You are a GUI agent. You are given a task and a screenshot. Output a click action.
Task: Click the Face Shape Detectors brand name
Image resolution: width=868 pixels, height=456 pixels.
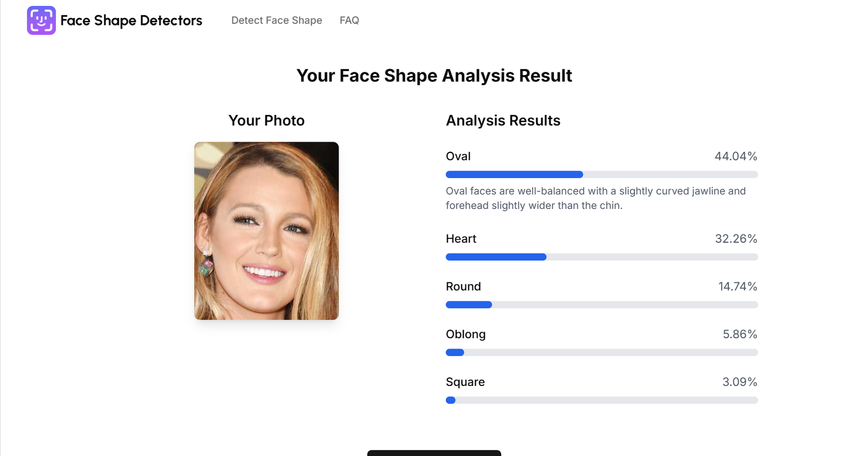(x=131, y=21)
